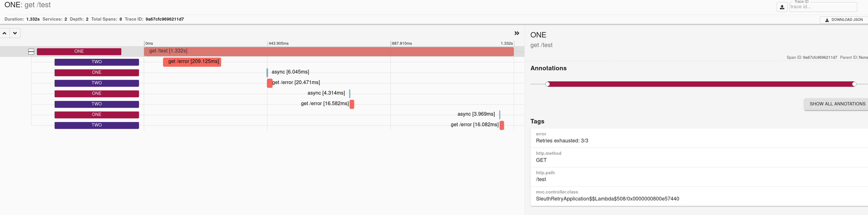Select the async 3.969ms span
The width and height of the screenshot is (868, 215).
(x=500, y=115)
